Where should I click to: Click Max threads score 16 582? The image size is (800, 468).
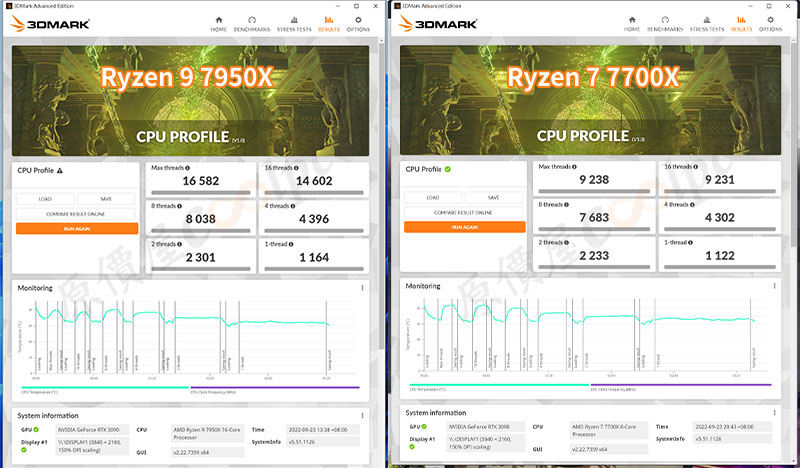tap(201, 181)
